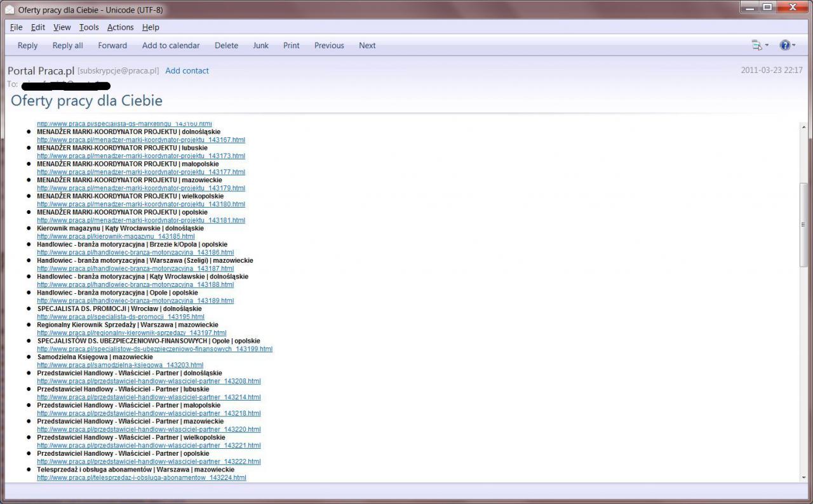
Task: Delete this email
Action: pos(226,46)
